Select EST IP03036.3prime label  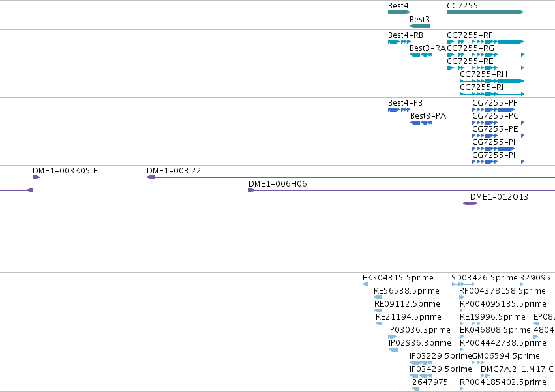[419, 331]
